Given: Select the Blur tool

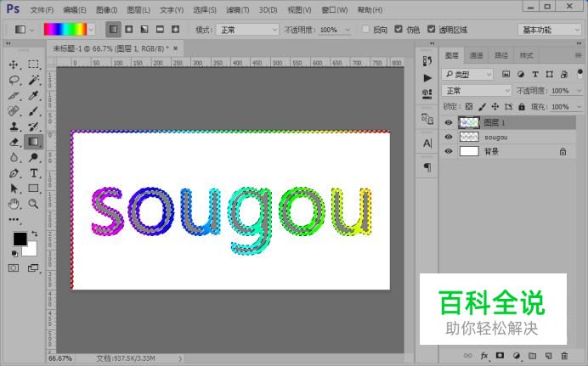Looking at the screenshot, I should pos(14,157).
